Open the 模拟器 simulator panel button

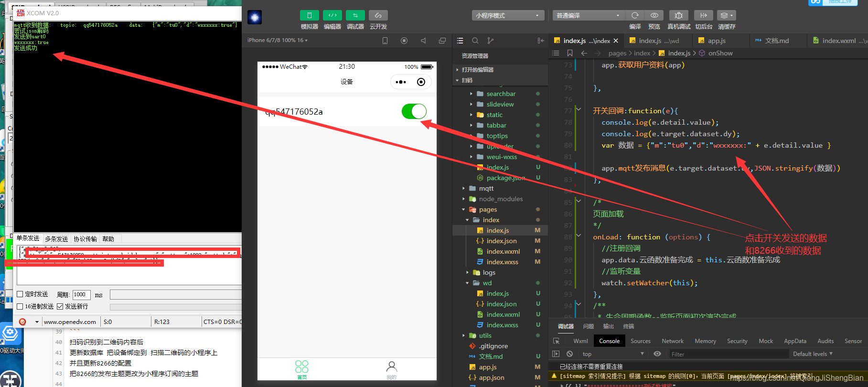(x=309, y=15)
